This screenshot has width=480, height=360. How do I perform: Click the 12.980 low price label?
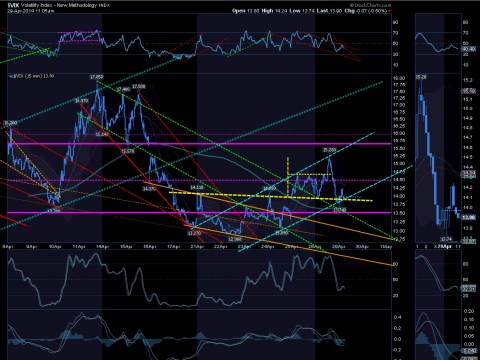235,239
